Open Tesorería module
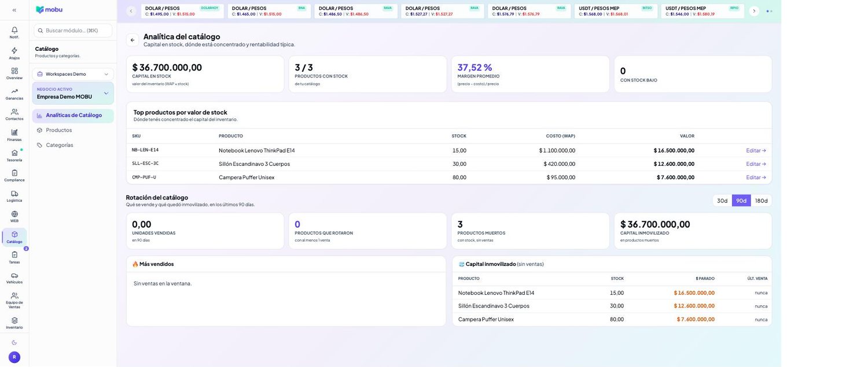This screenshot has width=868, height=367. (14, 155)
